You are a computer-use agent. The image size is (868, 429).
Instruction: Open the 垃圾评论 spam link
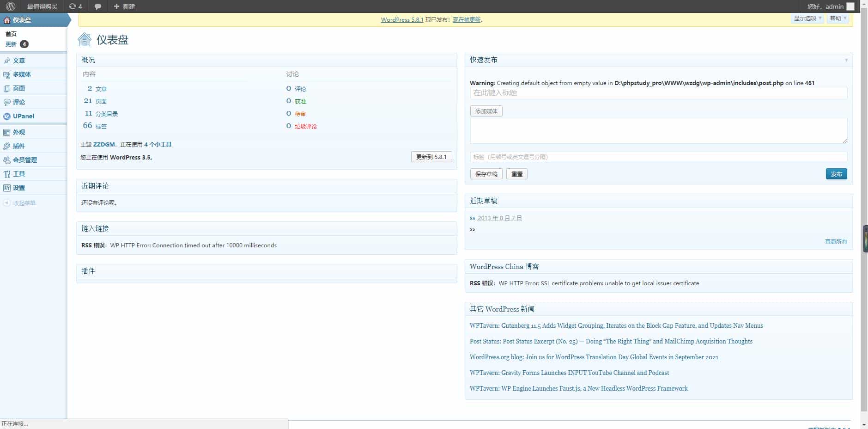point(306,126)
